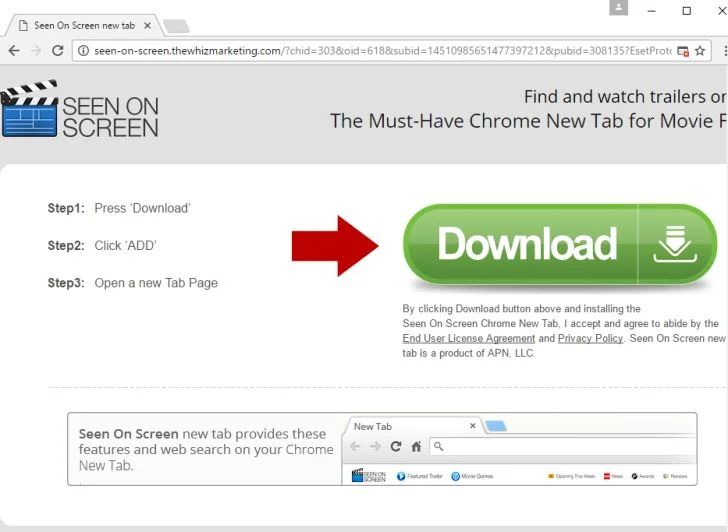Viewport: 728px width, 532px height.
Task: Open the Privacy Policy link
Action: point(590,338)
